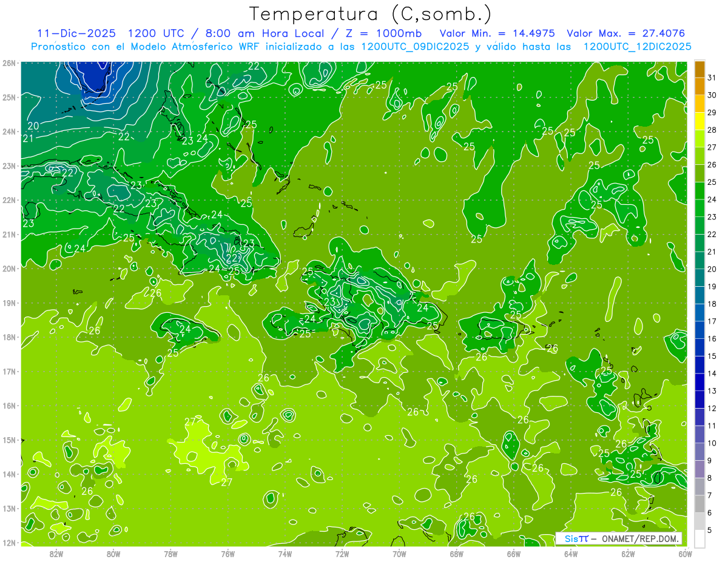Click the "62W" longitude axis label
The image size is (728, 562).
(x=628, y=554)
